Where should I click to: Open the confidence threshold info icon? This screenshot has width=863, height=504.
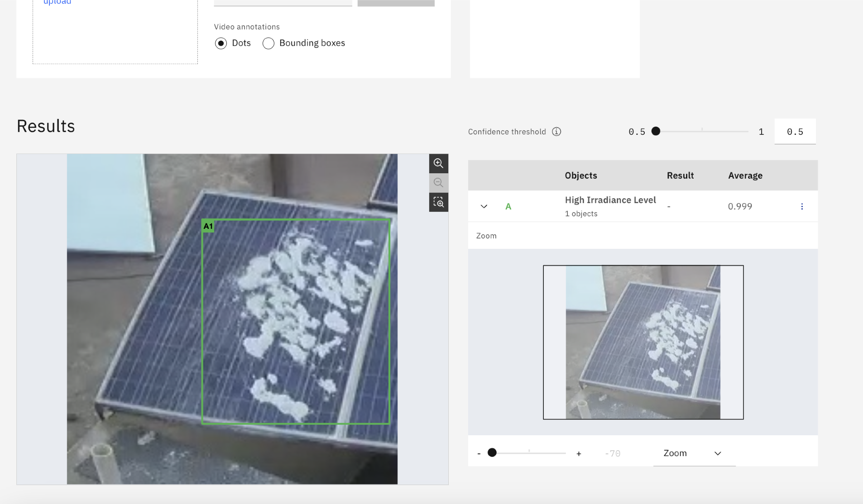[556, 132]
